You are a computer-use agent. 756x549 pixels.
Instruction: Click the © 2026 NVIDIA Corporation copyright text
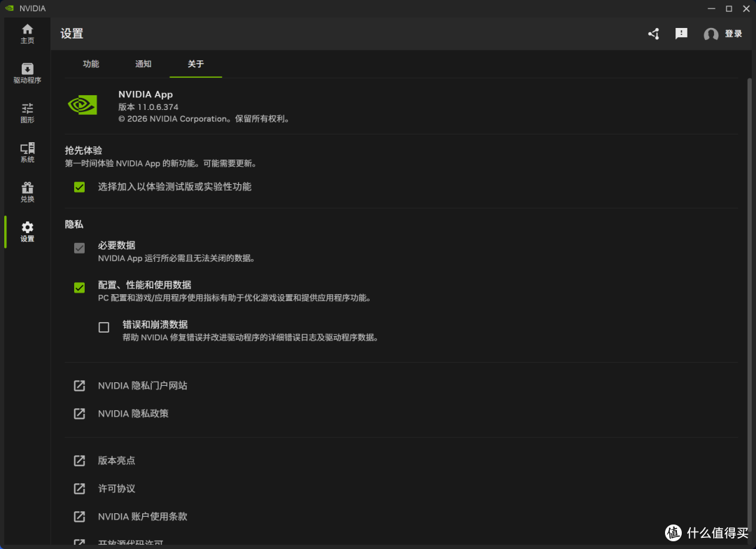point(204,119)
